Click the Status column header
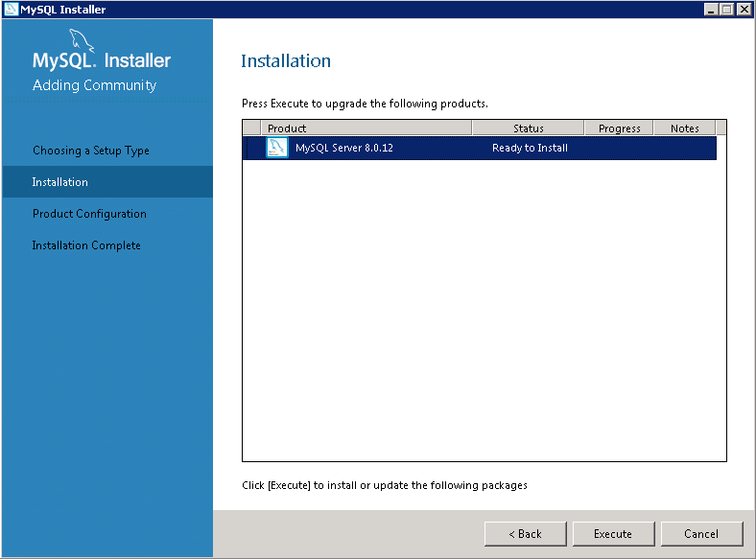Viewport: 756px width, 559px height. [528, 128]
